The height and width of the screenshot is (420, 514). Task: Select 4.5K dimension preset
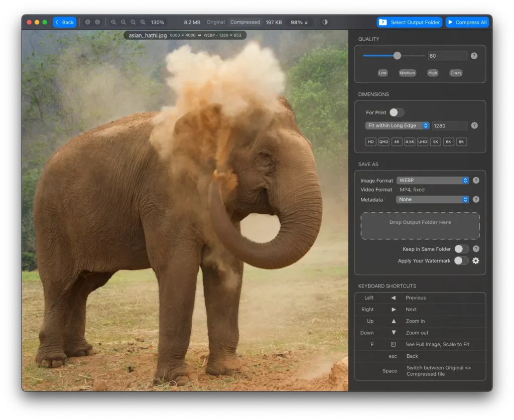click(x=410, y=142)
